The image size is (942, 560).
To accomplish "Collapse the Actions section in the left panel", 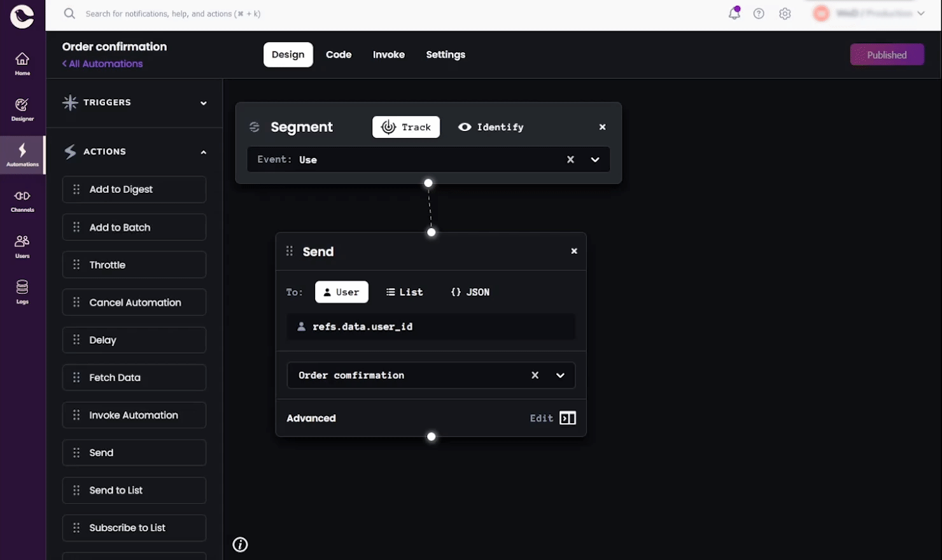I will [203, 152].
